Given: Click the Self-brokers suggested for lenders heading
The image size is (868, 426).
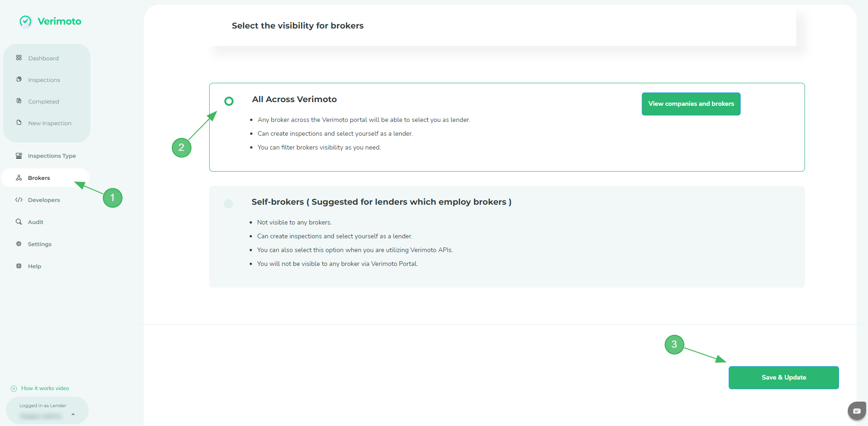Looking at the screenshot, I should click(382, 202).
